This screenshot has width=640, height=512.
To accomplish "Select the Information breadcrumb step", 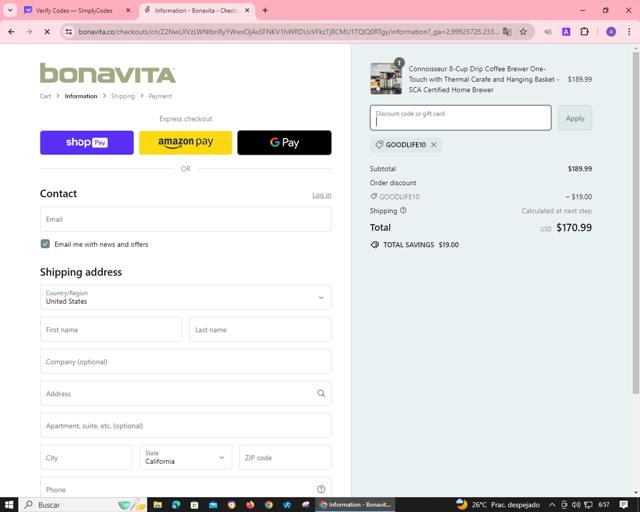I will pos(81,96).
